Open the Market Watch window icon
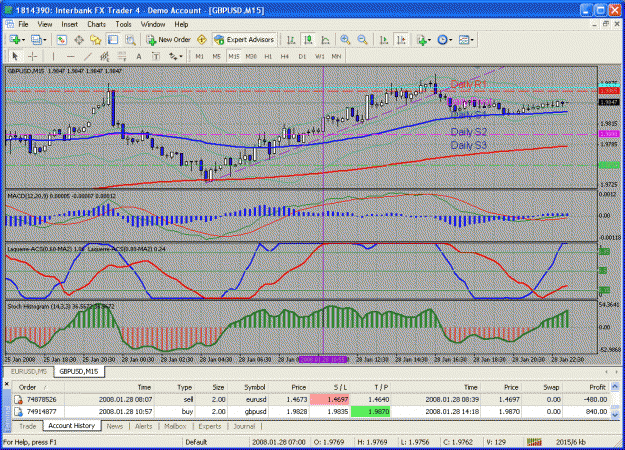The width and height of the screenshot is (625, 450). point(61,40)
